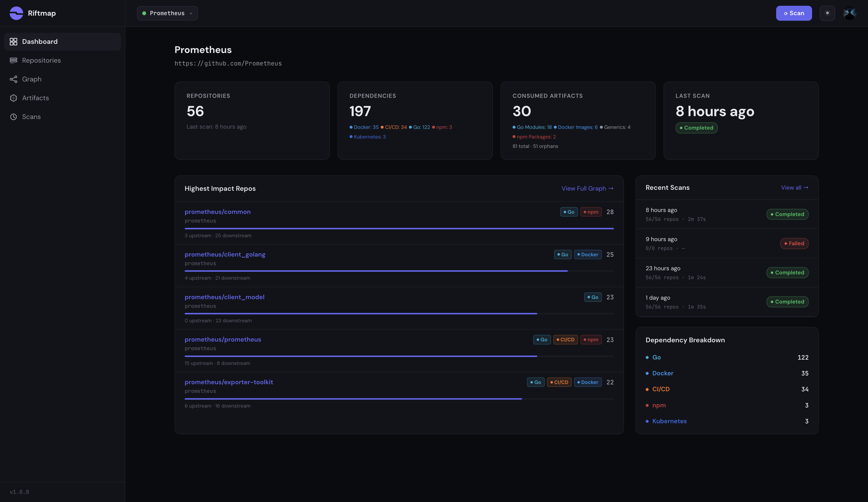Open View all recent scans link
The height and width of the screenshot is (502, 868).
click(x=794, y=187)
